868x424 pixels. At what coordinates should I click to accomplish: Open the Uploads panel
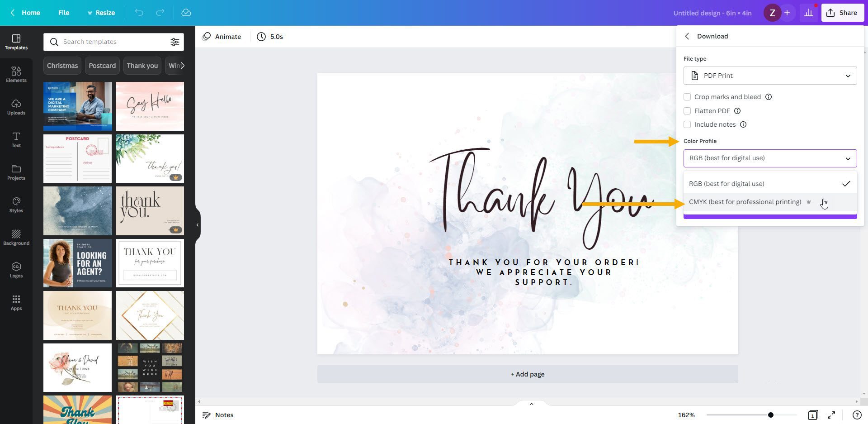point(16,106)
